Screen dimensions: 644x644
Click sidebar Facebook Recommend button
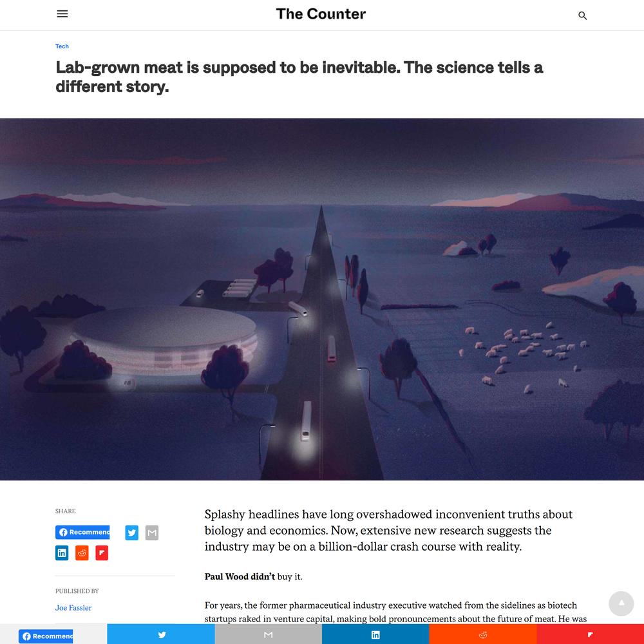tap(82, 532)
